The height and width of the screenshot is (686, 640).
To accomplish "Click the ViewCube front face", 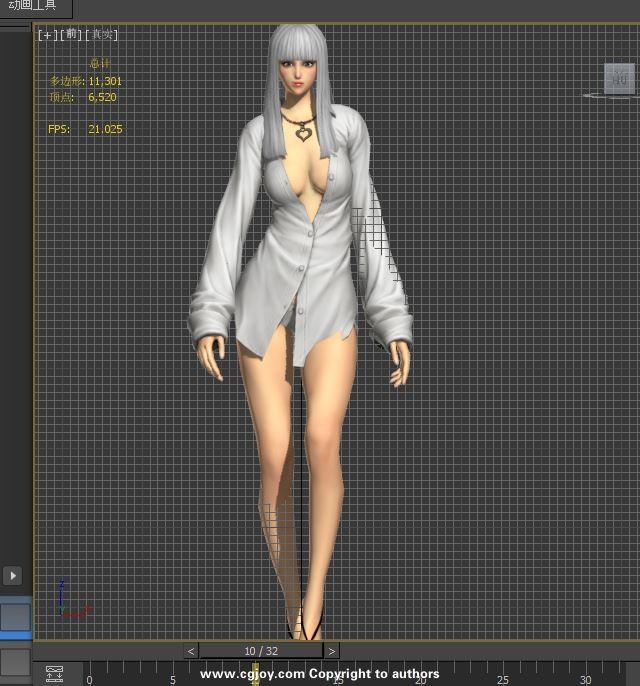I will 618,78.
